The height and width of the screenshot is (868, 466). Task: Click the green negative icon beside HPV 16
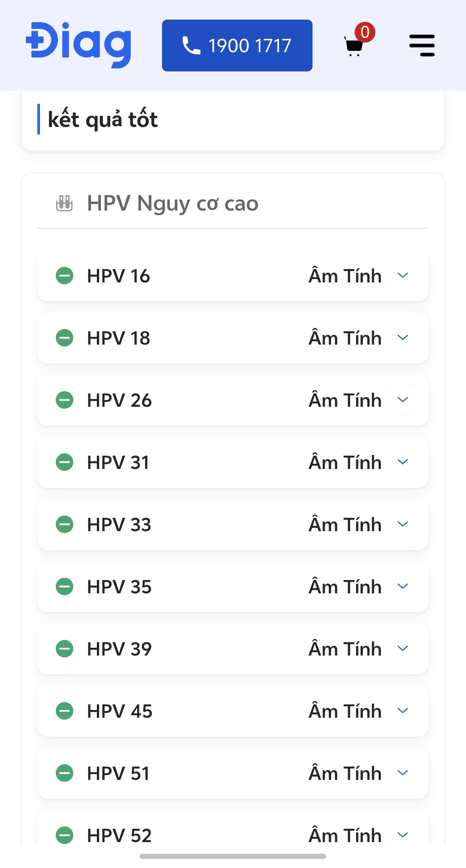(x=65, y=276)
